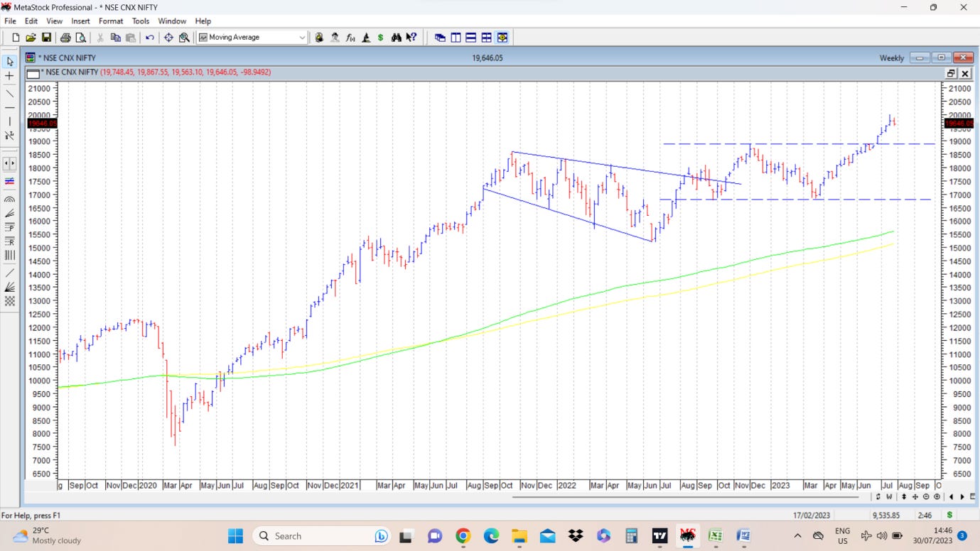980x551 pixels.
Task: Click the four-way arrows pan icon
Action: pyautogui.click(x=915, y=497)
